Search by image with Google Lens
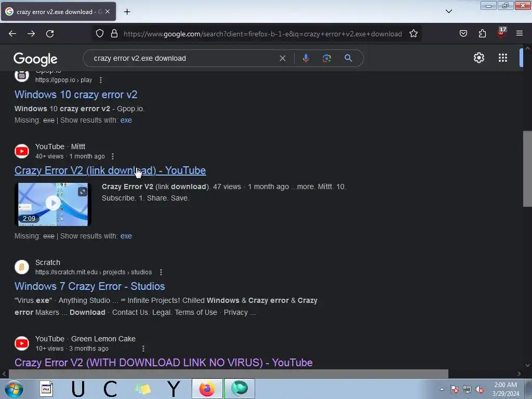Screen dimensions: 532x399 click(326, 58)
